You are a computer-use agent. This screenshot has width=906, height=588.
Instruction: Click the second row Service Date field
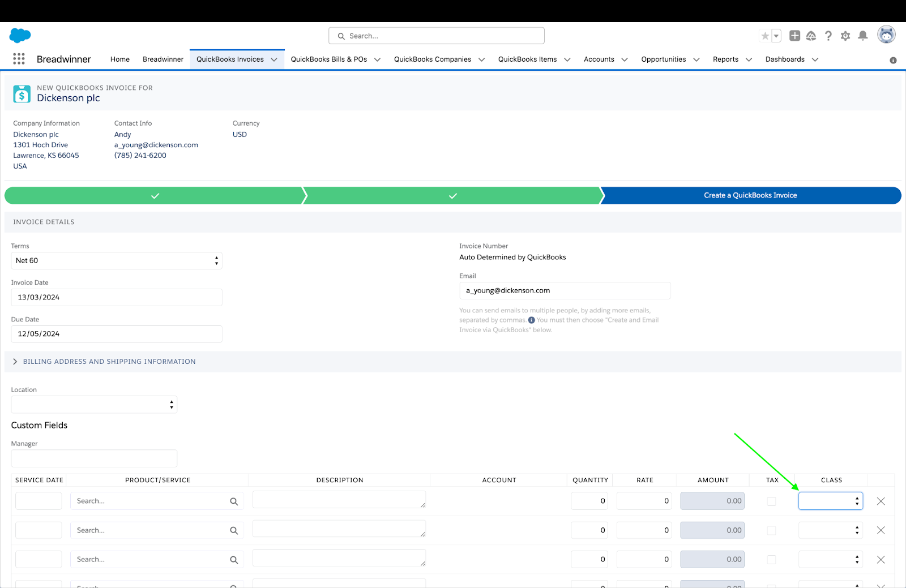(39, 530)
